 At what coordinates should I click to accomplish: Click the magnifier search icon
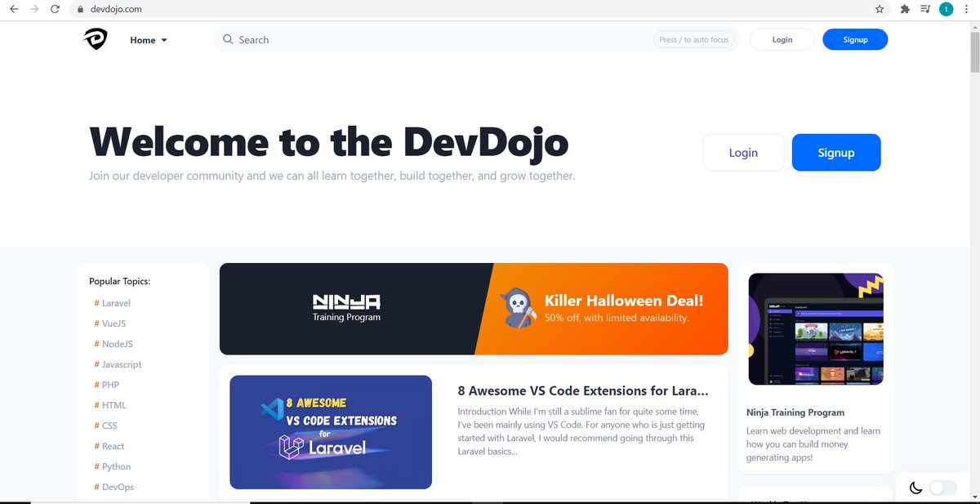point(228,39)
